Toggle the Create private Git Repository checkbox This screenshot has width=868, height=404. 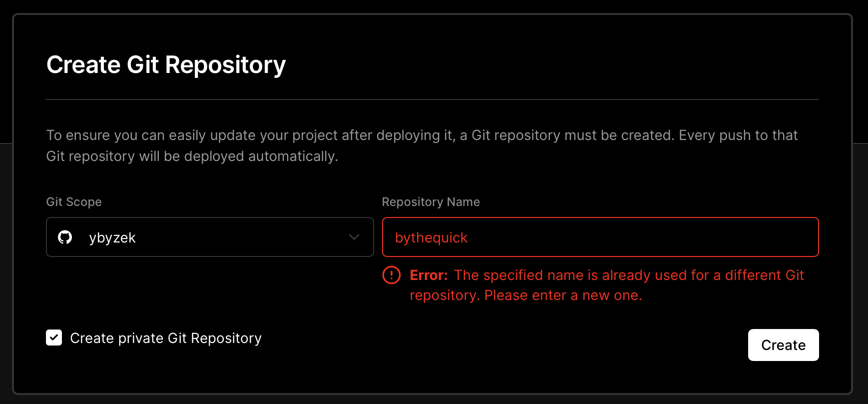(54, 337)
